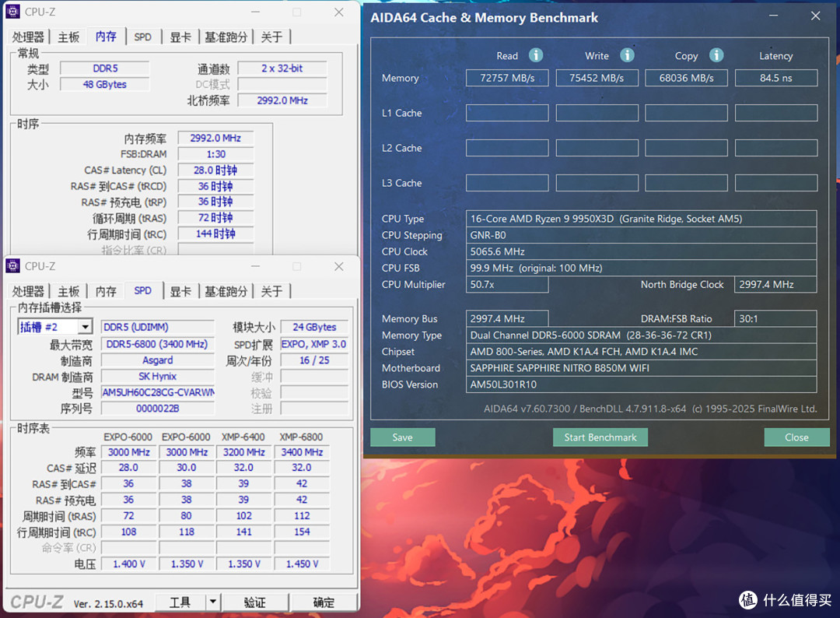
Task: Switch to 内存 tab in bottom CPU-Z window
Action: click(106, 292)
